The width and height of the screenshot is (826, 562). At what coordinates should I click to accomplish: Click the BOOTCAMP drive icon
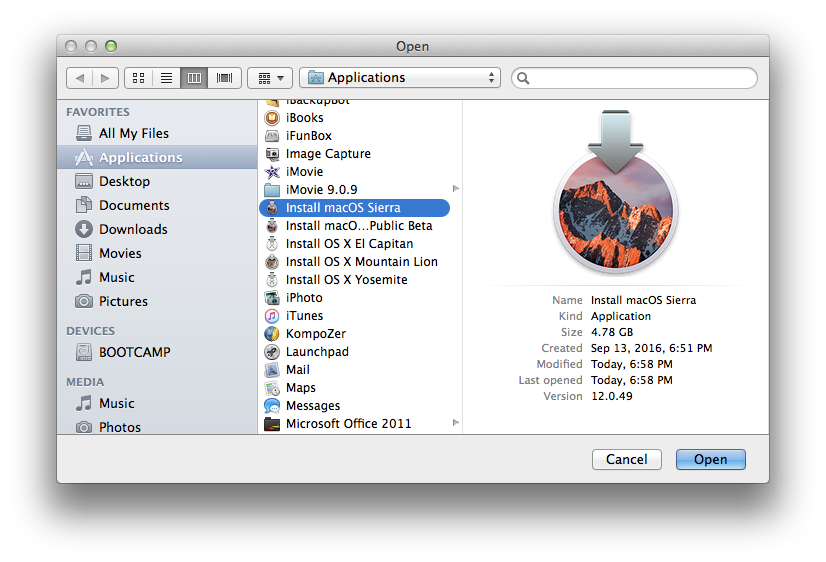click(84, 352)
